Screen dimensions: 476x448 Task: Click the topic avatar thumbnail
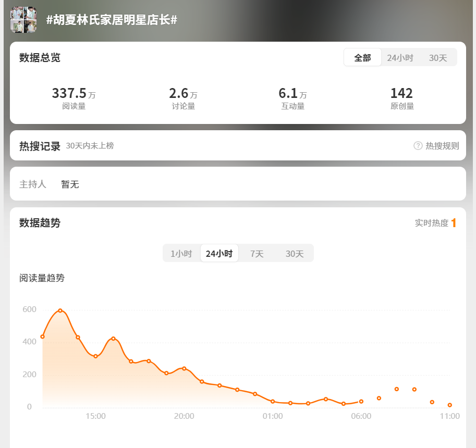click(23, 20)
